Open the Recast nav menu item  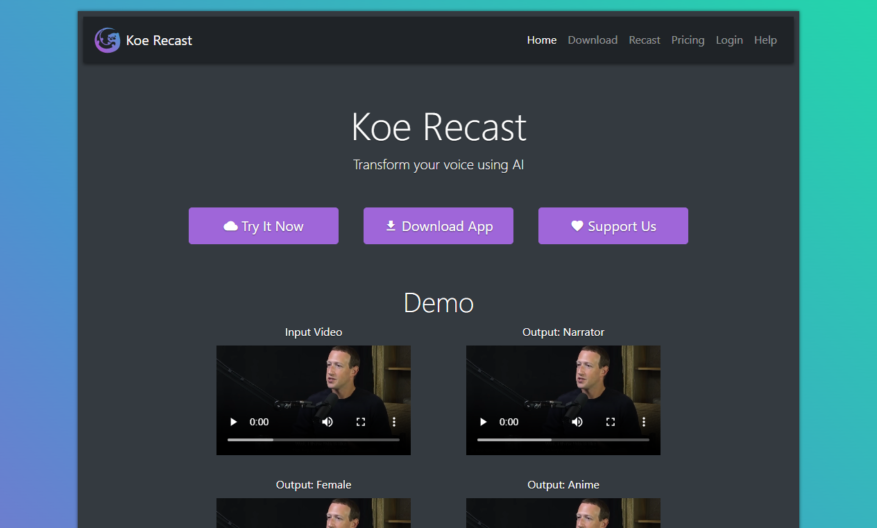click(x=644, y=40)
